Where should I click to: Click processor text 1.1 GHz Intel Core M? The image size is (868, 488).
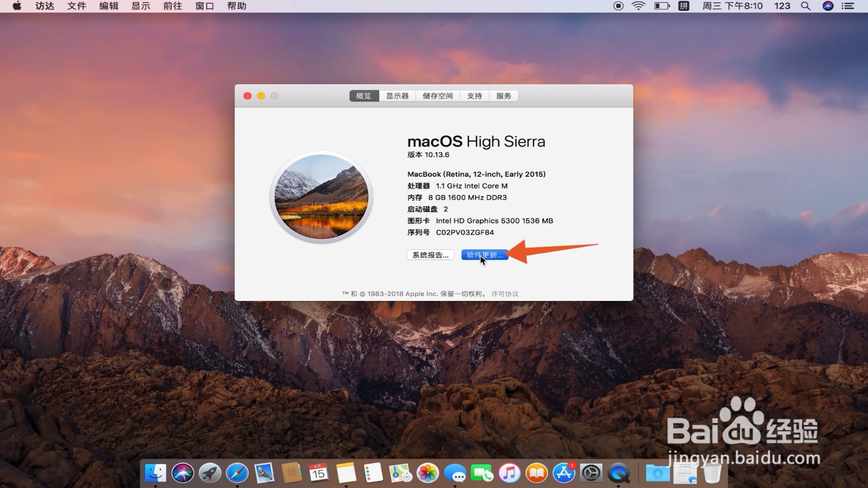coord(472,185)
